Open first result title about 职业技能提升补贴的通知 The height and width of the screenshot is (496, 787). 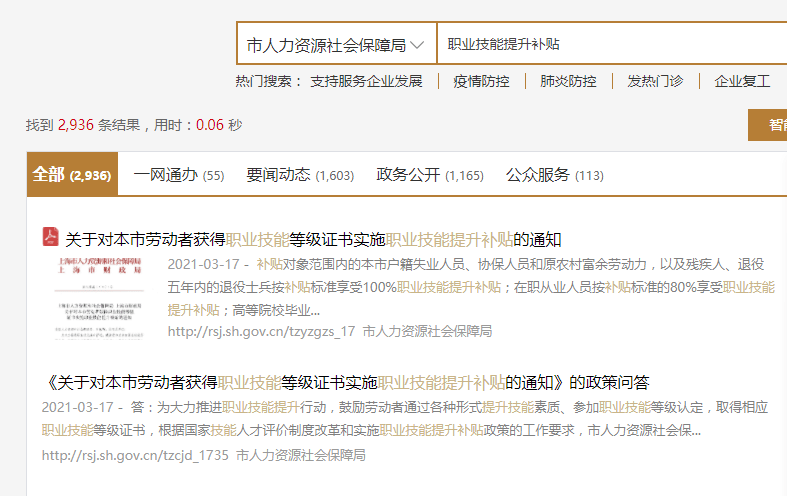click(x=313, y=240)
